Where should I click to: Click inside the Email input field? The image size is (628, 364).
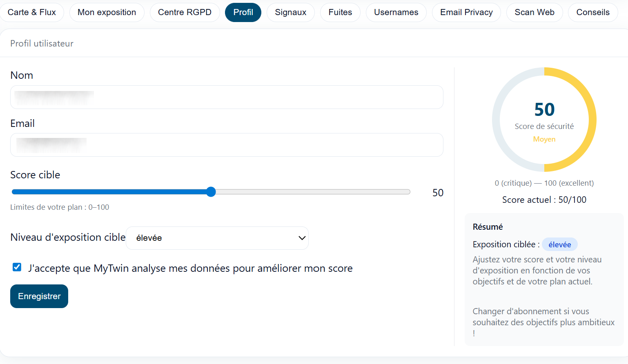[x=226, y=145]
